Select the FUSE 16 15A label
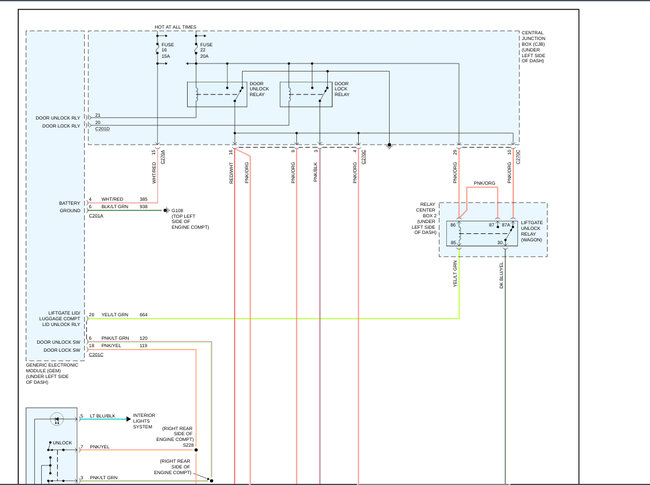Viewport: 650px width, 485px height. pos(167,50)
